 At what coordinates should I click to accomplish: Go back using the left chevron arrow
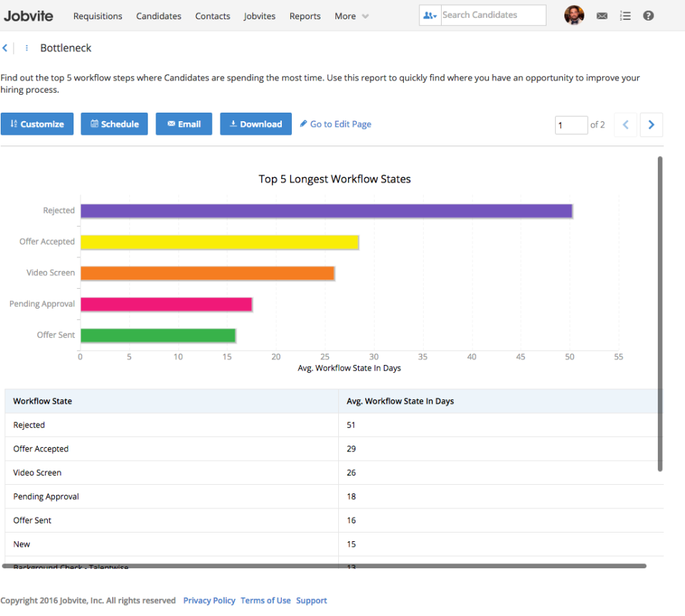tap(6, 48)
